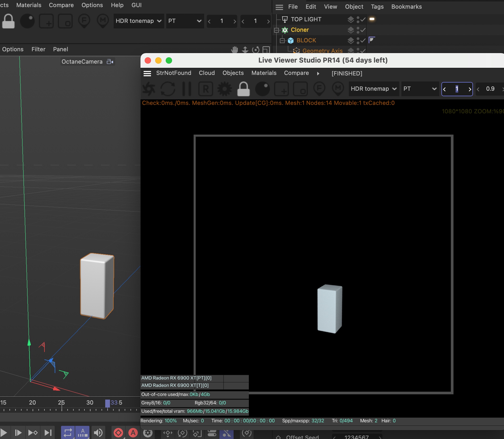Click the record keyframe red button
504x439 pixels.
pyautogui.click(x=118, y=432)
